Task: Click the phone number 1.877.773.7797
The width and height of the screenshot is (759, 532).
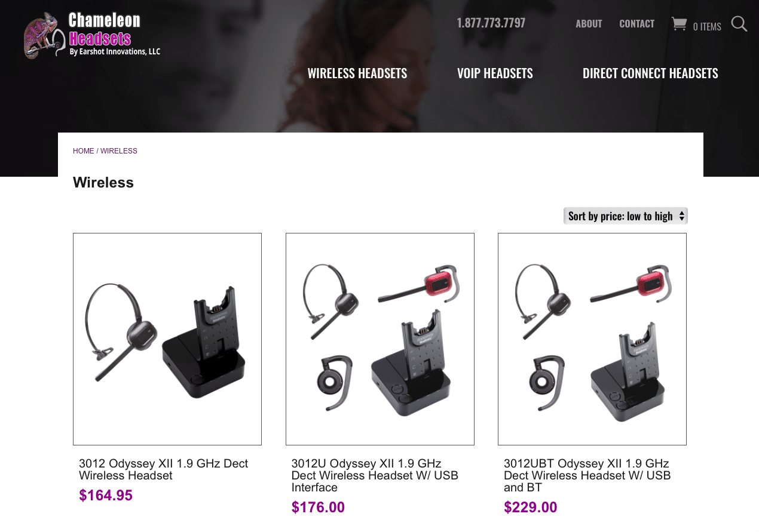Action: click(491, 23)
